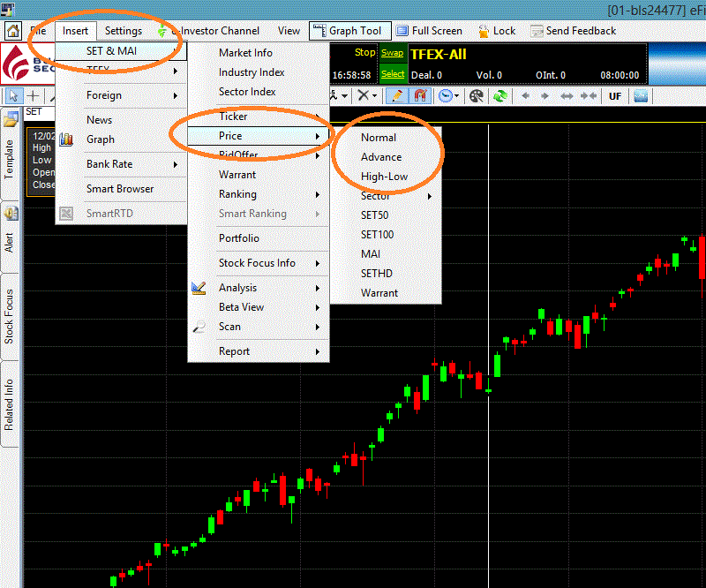
Task: Select the arrow pointer tool
Action: 13,96
